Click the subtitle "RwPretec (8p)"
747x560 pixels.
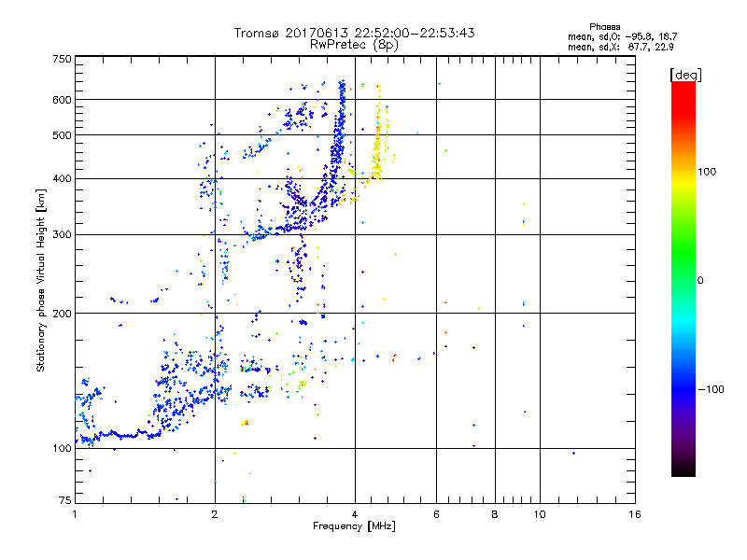click(x=354, y=45)
